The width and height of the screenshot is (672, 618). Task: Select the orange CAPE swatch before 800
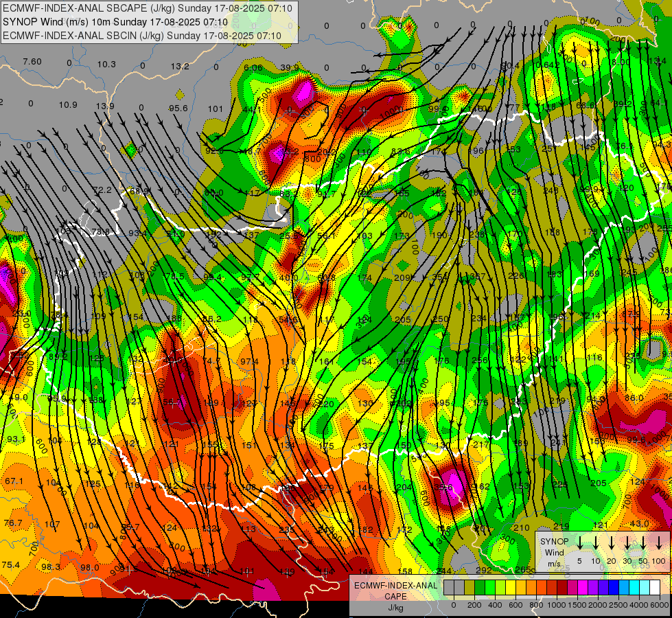click(531, 588)
